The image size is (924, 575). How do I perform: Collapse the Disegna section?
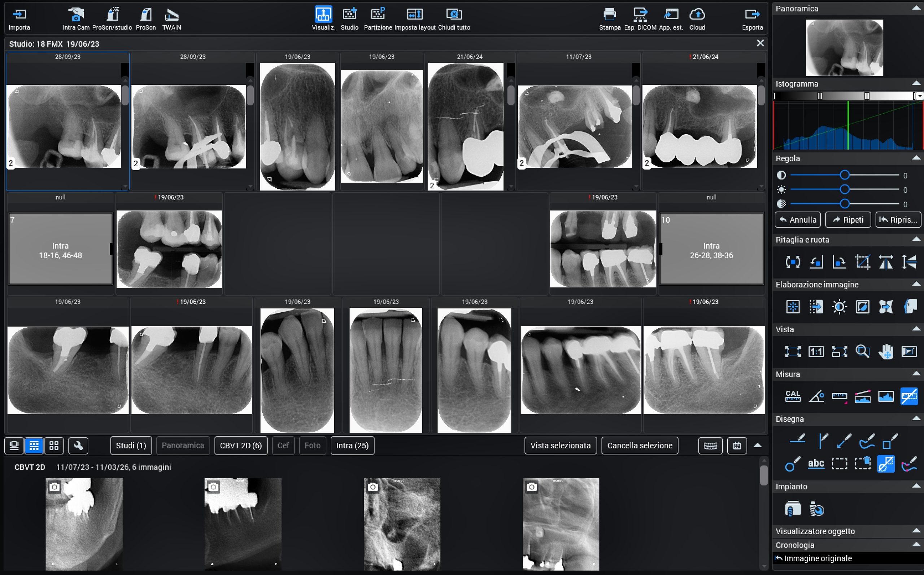916,419
